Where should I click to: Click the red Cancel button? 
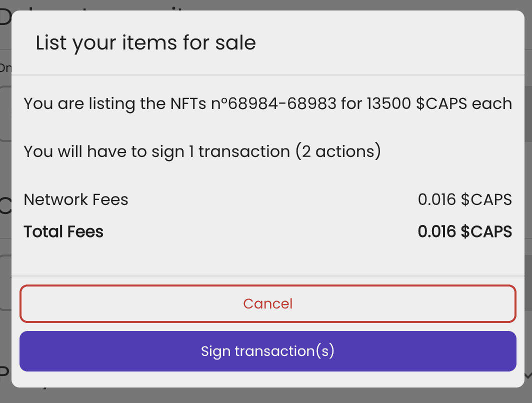[x=267, y=303]
